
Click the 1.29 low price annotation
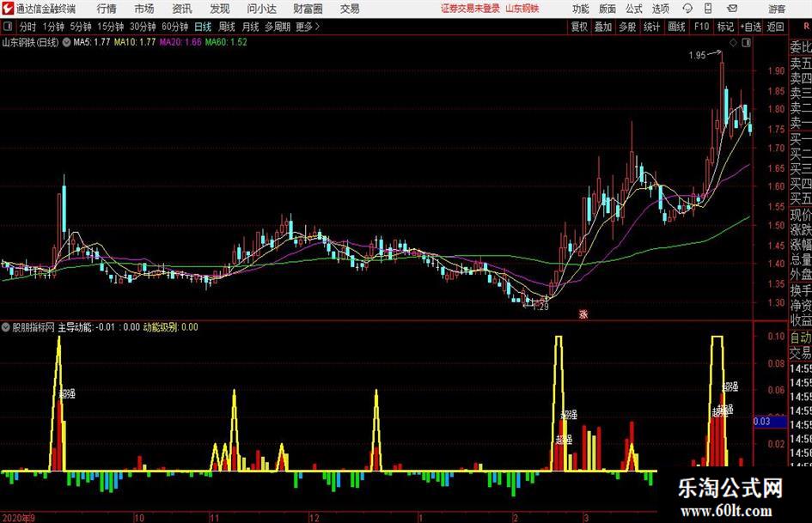(x=540, y=307)
